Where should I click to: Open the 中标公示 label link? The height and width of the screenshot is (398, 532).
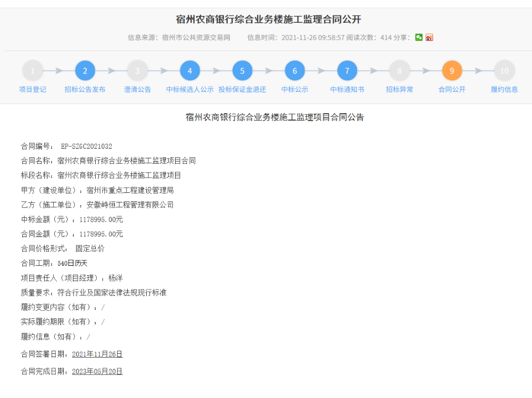click(295, 89)
